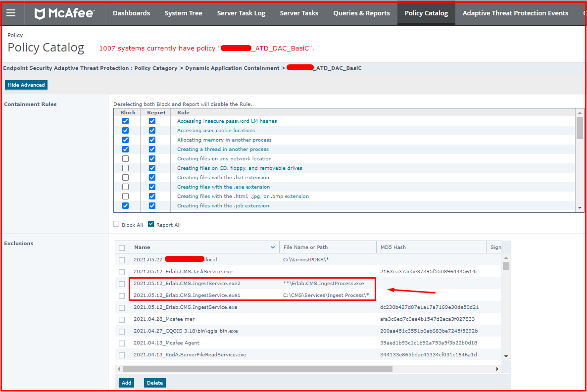Viewport: 587px width, 392px height.
Task: Click the Dynamic Application Containment breadcrumb
Action: click(232, 68)
